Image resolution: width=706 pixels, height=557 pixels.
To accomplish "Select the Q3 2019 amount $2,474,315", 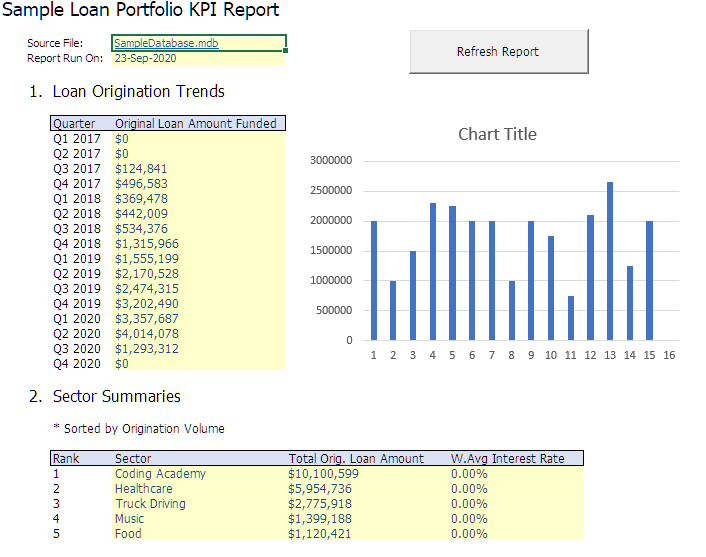I will 147,289.
